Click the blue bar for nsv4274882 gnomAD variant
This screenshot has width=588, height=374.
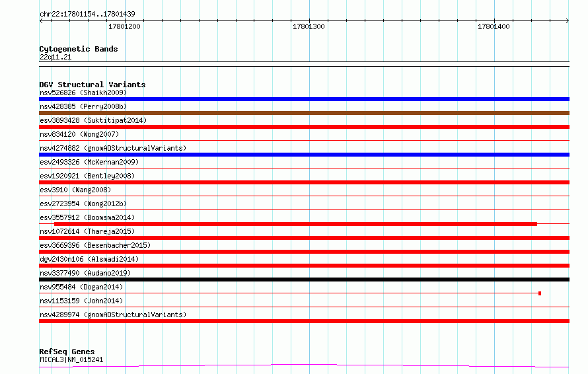[304, 155]
